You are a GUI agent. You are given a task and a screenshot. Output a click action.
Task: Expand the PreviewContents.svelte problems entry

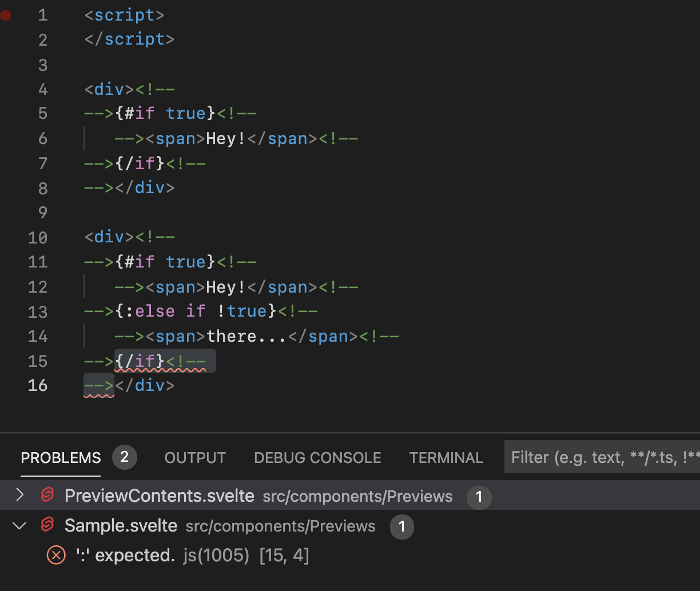(19, 495)
